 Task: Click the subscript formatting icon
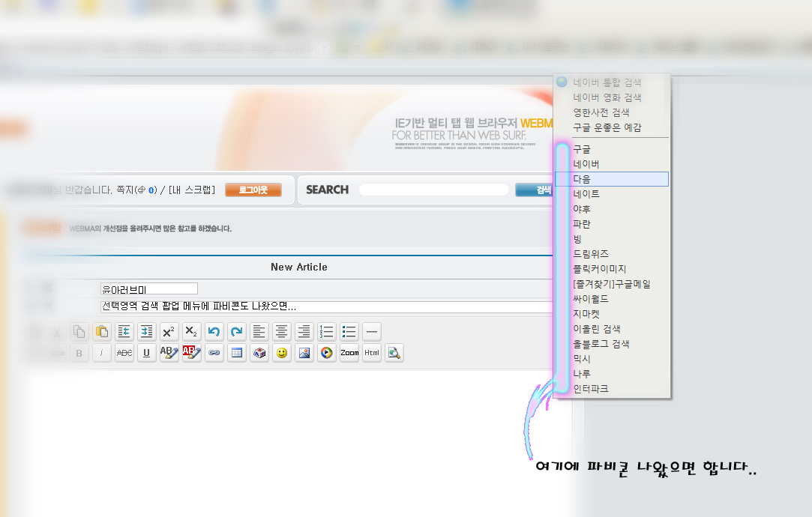191,331
